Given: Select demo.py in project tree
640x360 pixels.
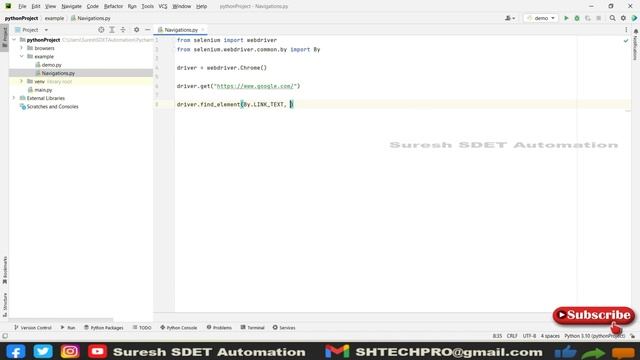Looking at the screenshot, I should click(51, 65).
